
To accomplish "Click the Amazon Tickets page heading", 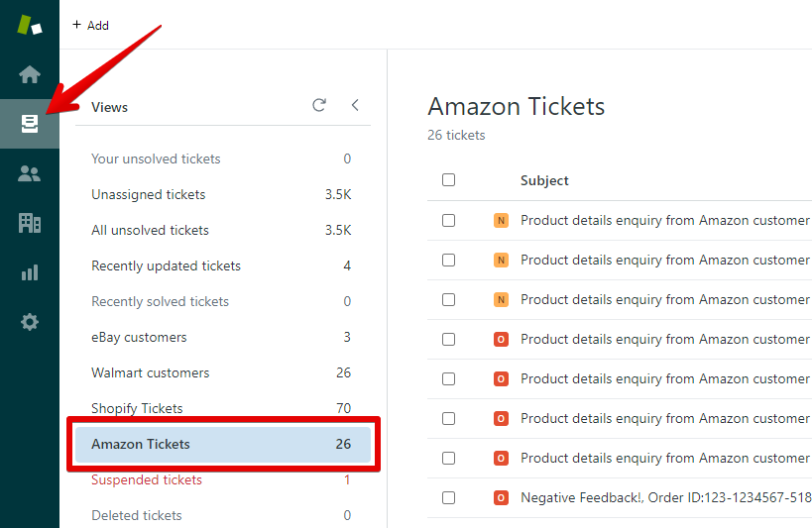I will click(517, 106).
